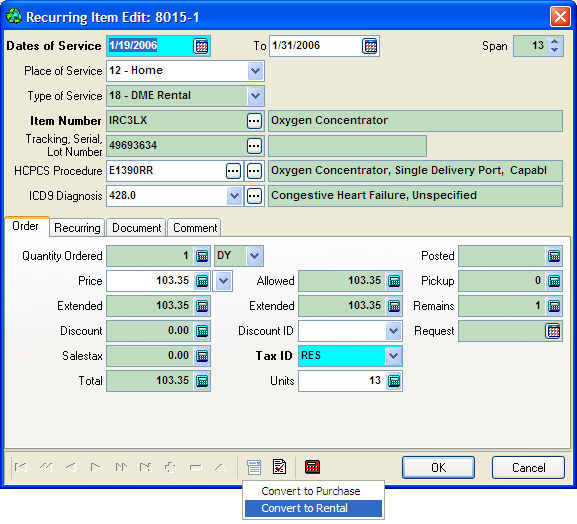The image size is (577, 524).
Task: Click the OK button
Action: [438, 468]
